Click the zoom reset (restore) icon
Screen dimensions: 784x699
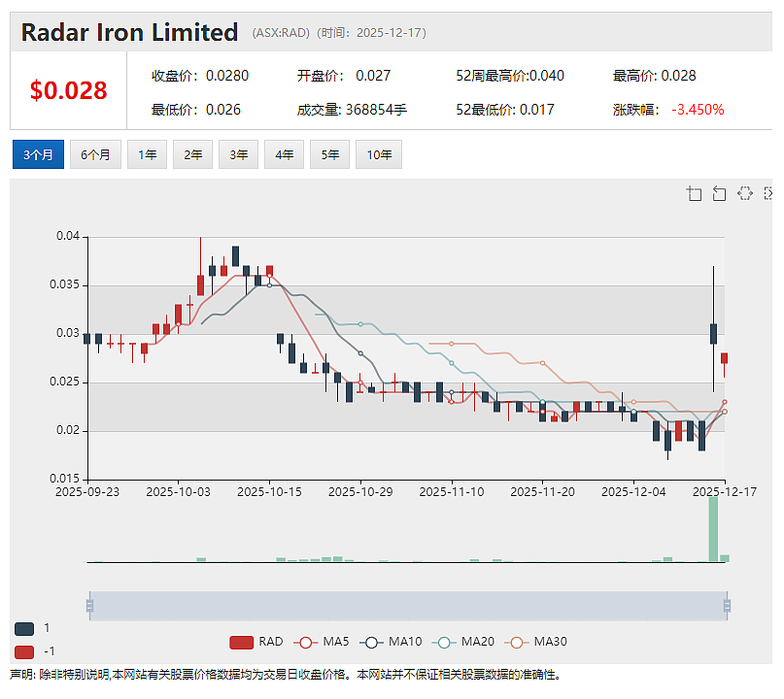coord(719,193)
